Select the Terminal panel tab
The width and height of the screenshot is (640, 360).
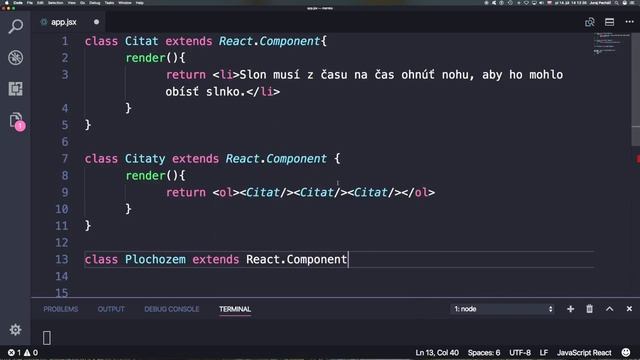(235, 309)
